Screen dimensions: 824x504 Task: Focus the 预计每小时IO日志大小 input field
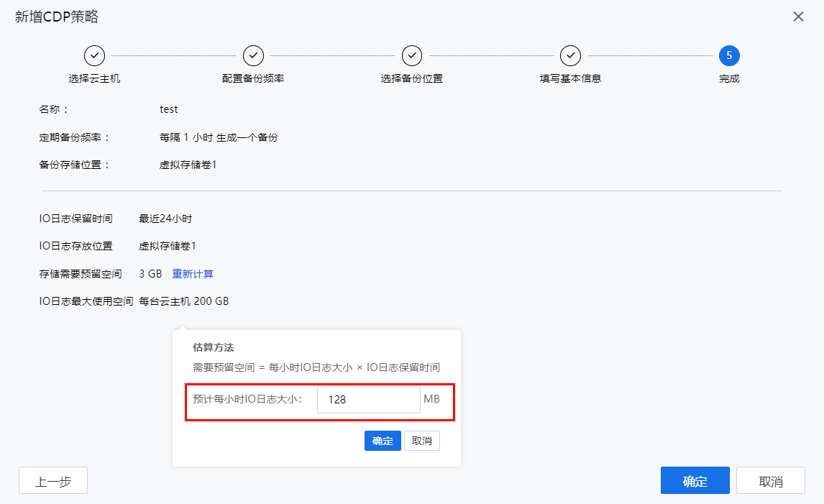[368, 400]
